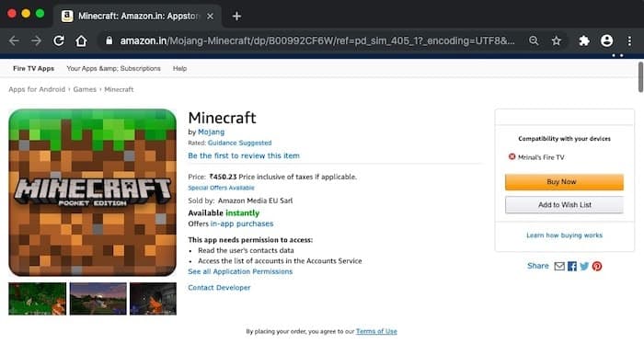Open the second dusk landscape screenshot thumbnail
Viewport: 644px width, 344px height.
98,298
